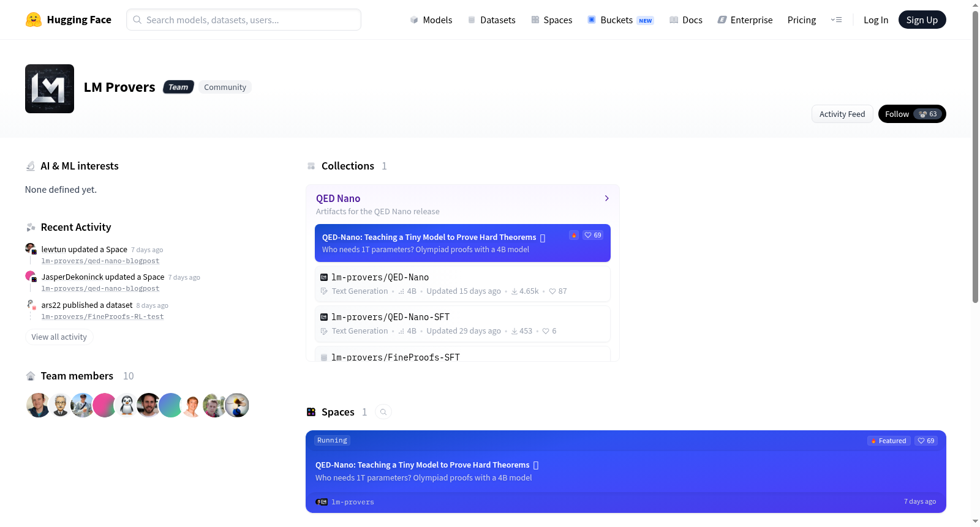Screen dimensions: 980x527
Task: Click the search icon next to Spaces
Action: [x=383, y=412]
